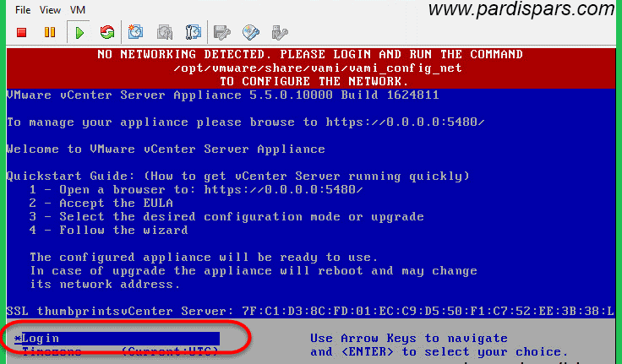622x364 pixels.
Task: Power on the VM with the green play icon
Action: [79, 32]
